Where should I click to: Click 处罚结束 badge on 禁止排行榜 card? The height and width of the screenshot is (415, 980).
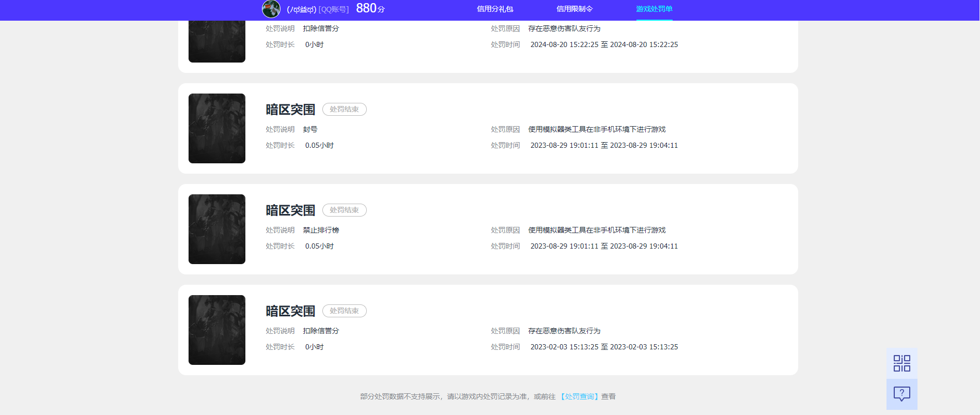(x=345, y=210)
